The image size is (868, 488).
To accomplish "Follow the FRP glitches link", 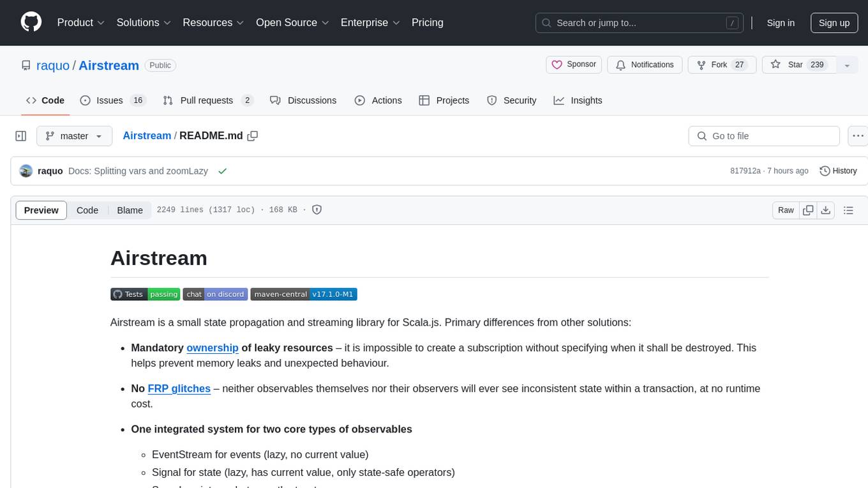I will (179, 388).
